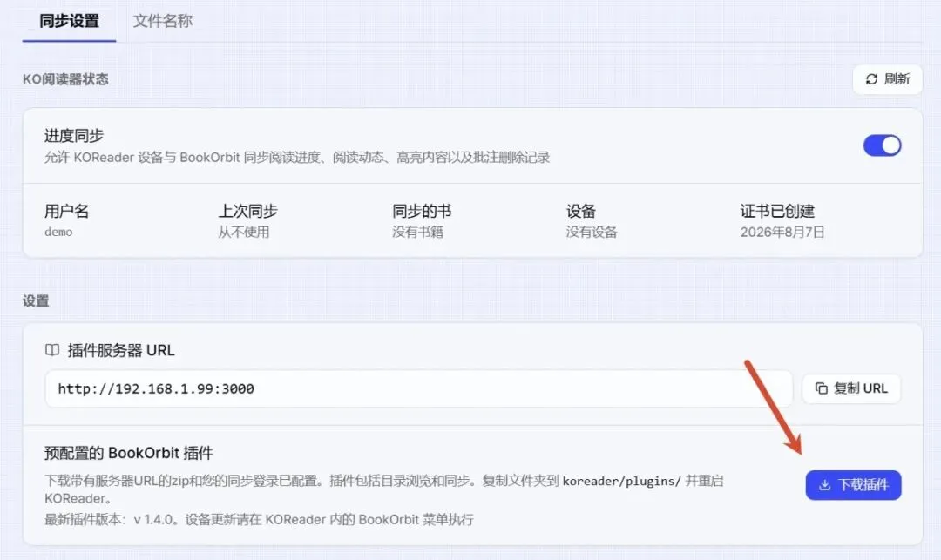941x560 pixels.
Task: Click the 最新插件版本 v 1.4.0 line
Action: pos(259,519)
